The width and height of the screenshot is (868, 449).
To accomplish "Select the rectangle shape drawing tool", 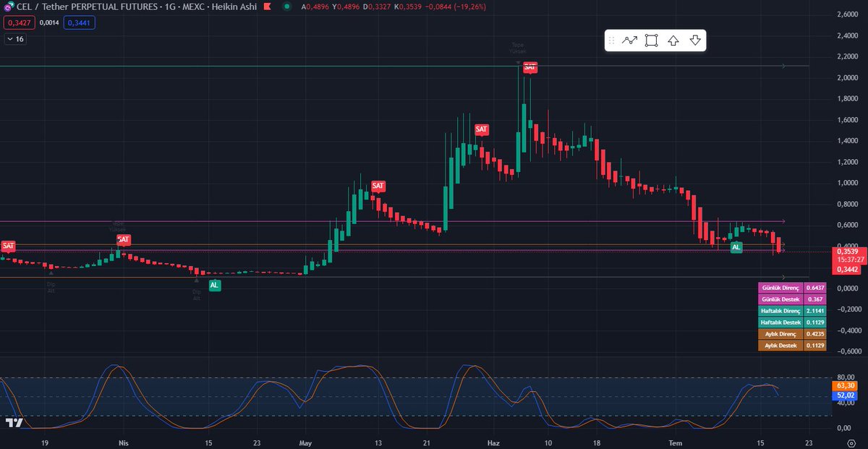I will click(651, 40).
